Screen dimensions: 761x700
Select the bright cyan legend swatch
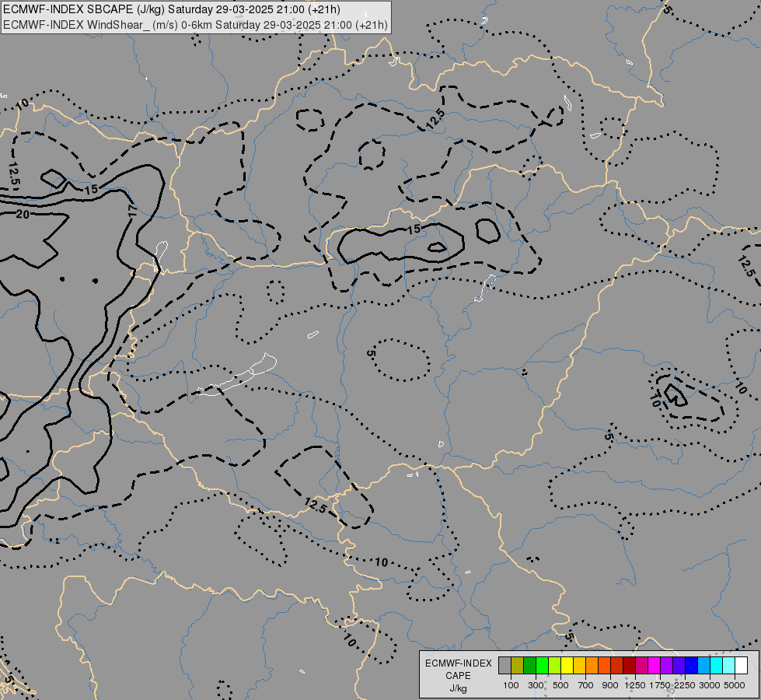click(716, 666)
